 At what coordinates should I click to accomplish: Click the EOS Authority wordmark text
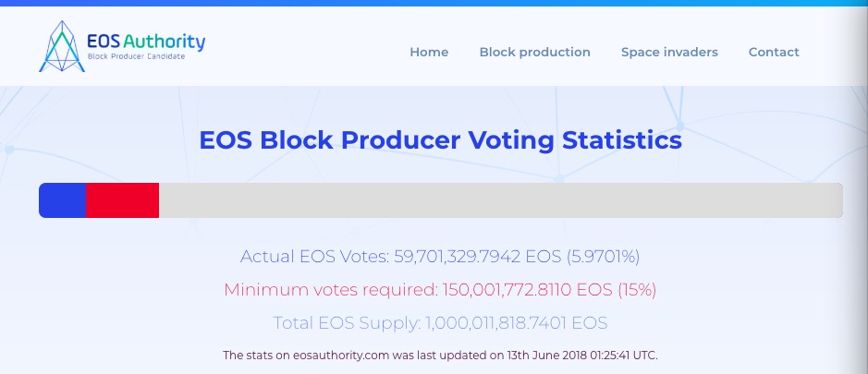(x=146, y=41)
